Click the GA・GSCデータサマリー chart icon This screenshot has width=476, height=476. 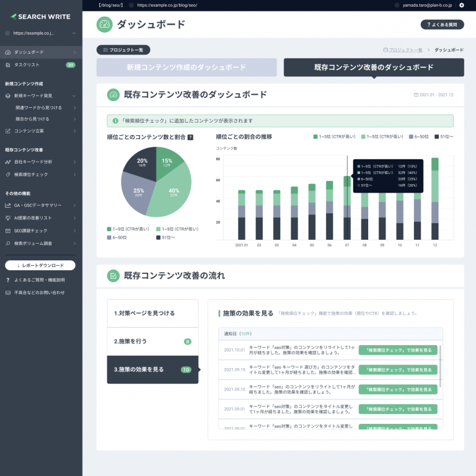[8, 206]
